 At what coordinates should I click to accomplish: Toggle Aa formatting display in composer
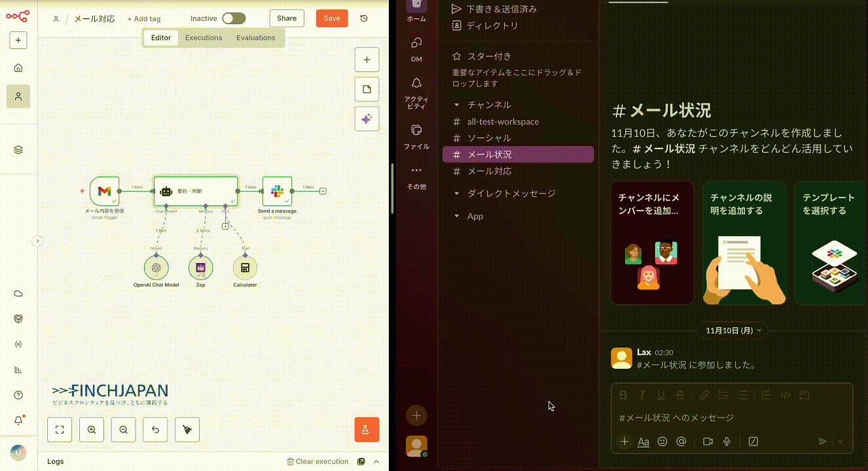click(x=643, y=442)
